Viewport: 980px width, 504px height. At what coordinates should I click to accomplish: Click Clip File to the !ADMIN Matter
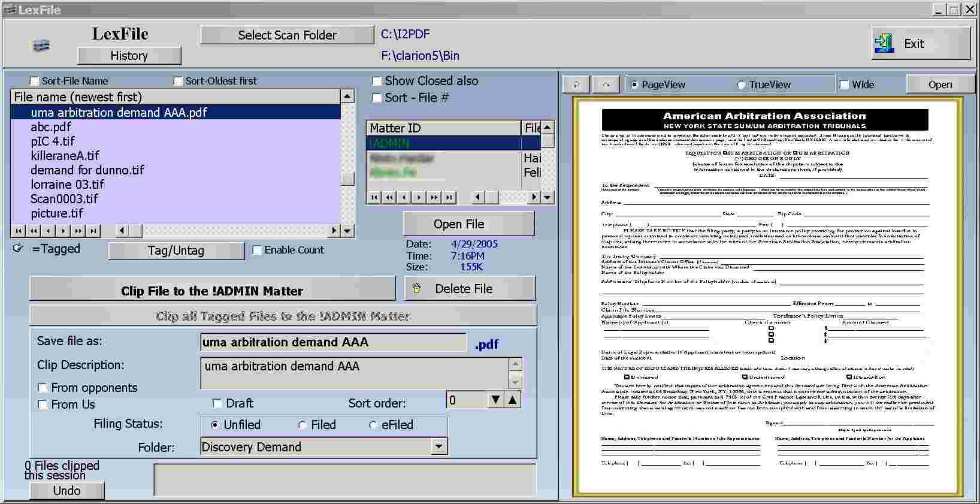click(x=213, y=289)
